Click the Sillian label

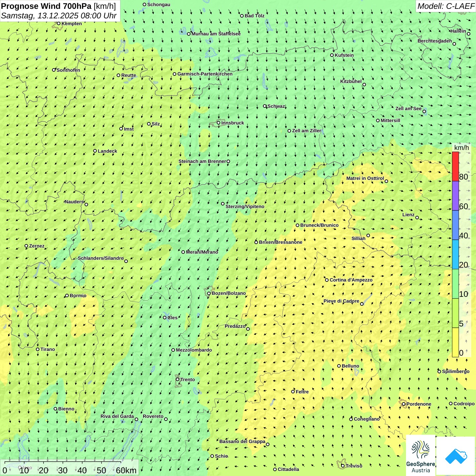click(358, 238)
